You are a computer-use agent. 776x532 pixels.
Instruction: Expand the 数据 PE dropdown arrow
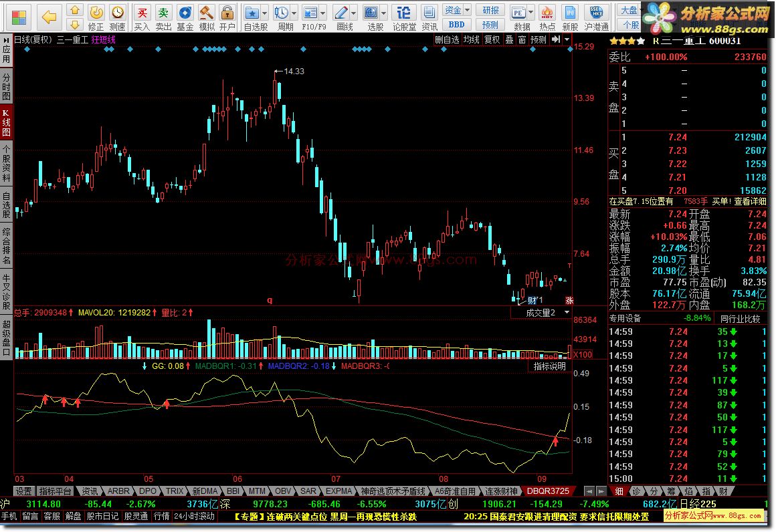pyautogui.click(x=531, y=12)
